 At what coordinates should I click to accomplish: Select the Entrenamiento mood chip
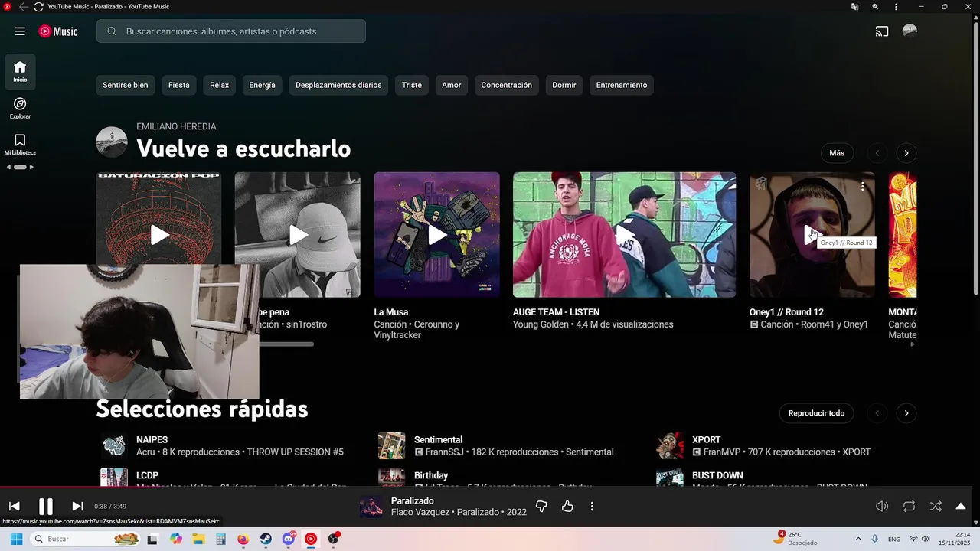622,85
